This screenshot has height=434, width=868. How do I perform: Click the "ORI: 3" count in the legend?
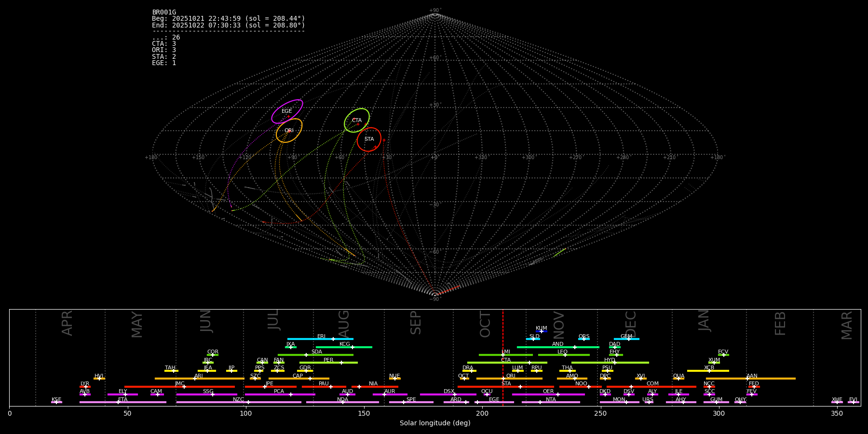click(x=164, y=50)
